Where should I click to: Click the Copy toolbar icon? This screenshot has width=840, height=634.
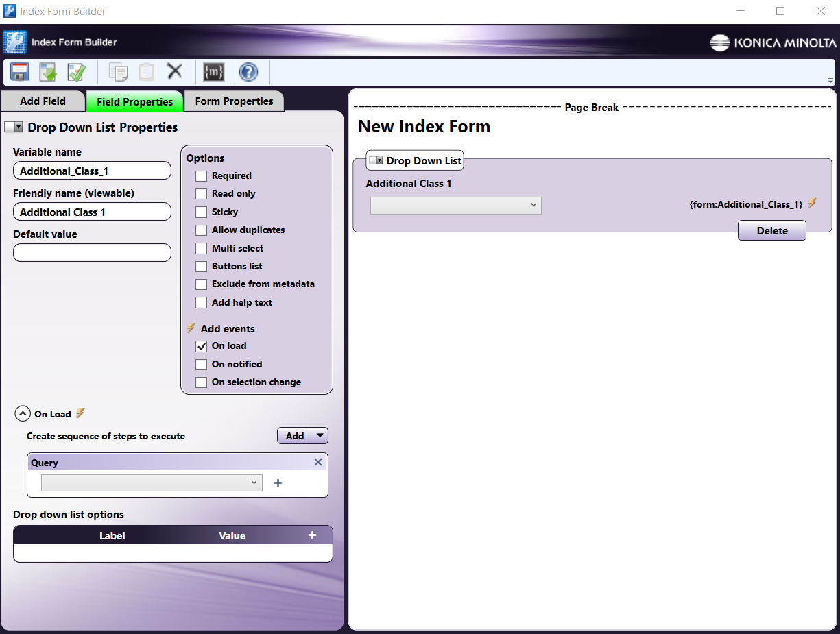(x=119, y=71)
